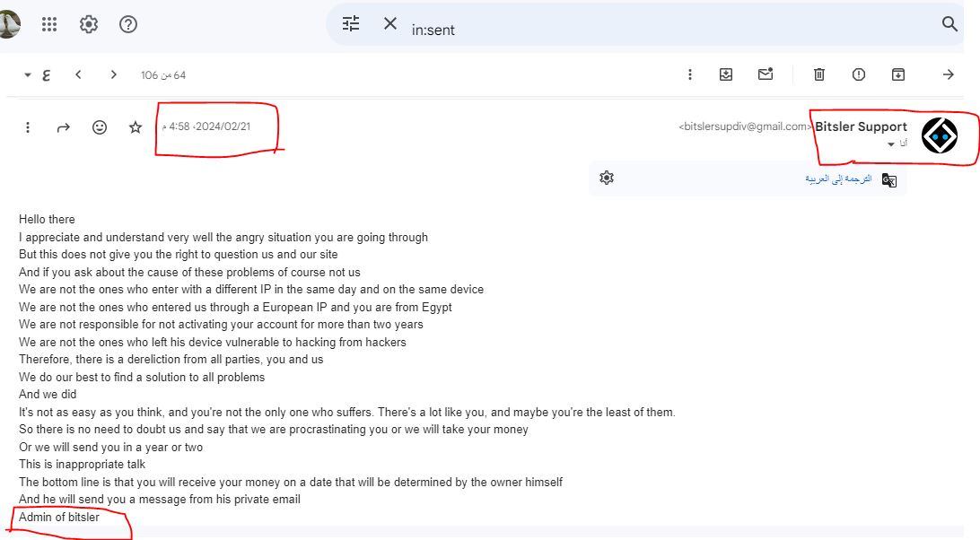Open toolbar more options menu
Screen dimensions: 980x540
click(x=690, y=74)
